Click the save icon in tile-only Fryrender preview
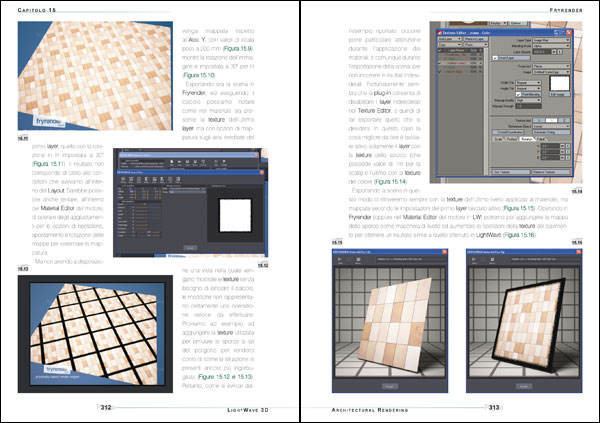 pos(359,259)
